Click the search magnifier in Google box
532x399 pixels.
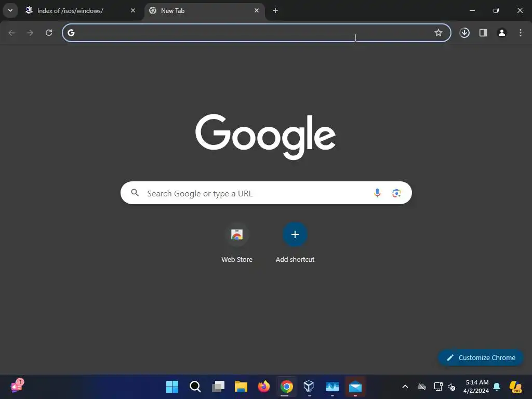pos(135,193)
